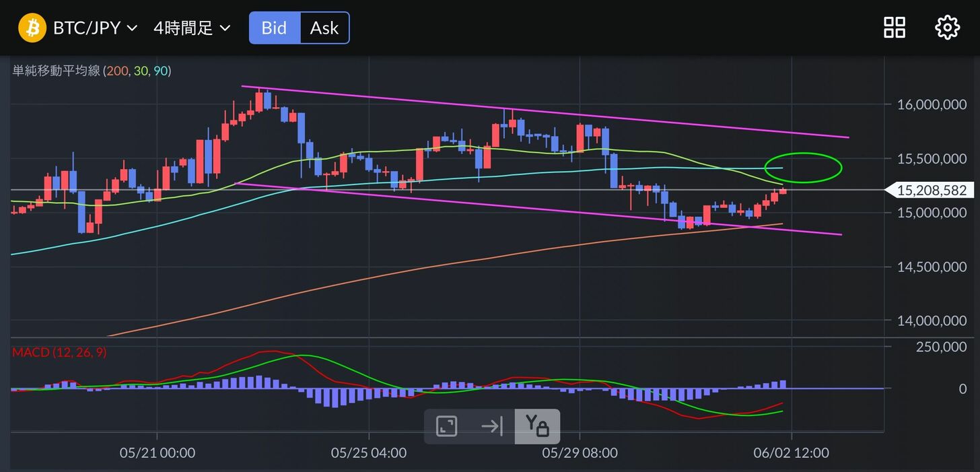This screenshot has width=980, height=472.
Task: Expand the 4時間足 timeframe dropdown
Action: coord(192,28)
